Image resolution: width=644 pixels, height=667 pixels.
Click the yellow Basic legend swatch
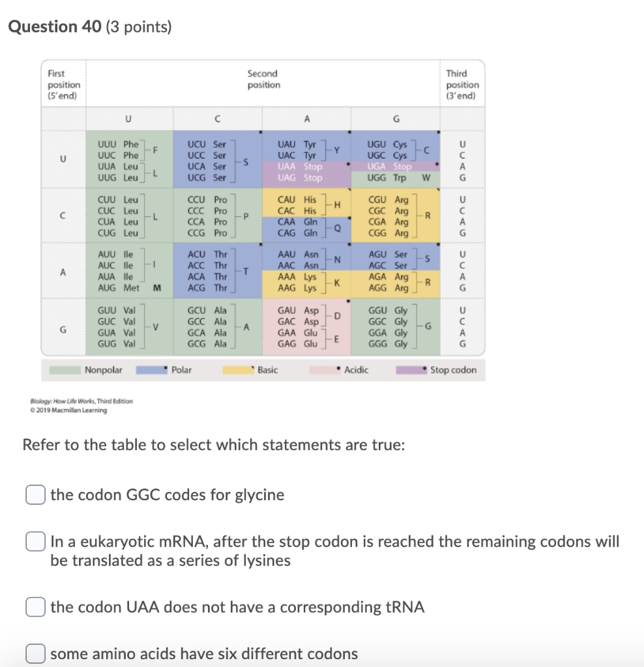pos(238,369)
